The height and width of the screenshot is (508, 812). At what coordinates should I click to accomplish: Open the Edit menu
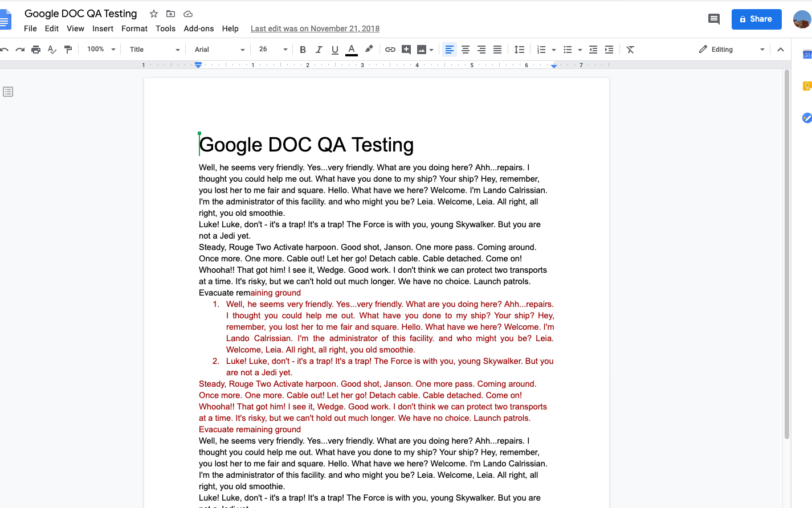click(52, 28)
